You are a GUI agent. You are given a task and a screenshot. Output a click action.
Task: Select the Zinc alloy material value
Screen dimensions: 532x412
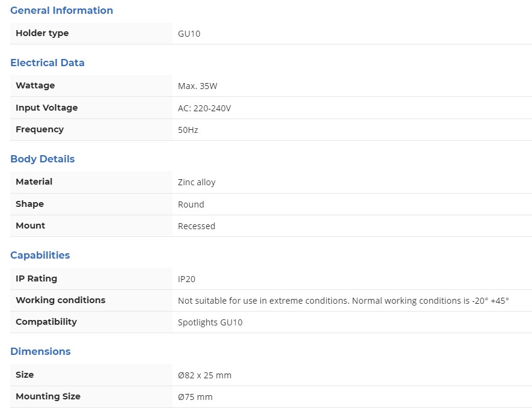click(197, 182)
